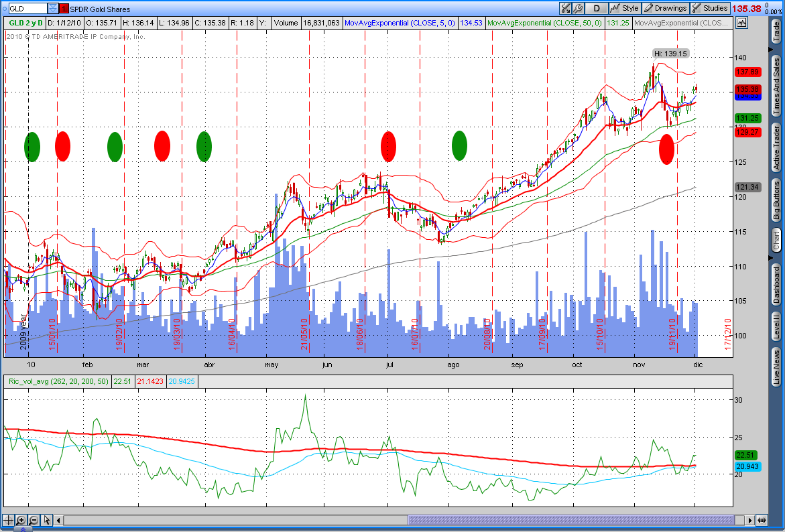The width and height of the screenshot is (785, 532).
Task: Open the GLD symbol dropdown arrow
Action: coord(53,9)
